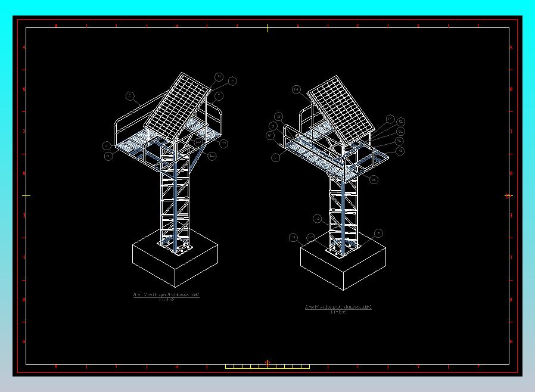Viewport: 535px width, 392px height.
Task: Click the underlined caption below left view
Action: (166, 295)
